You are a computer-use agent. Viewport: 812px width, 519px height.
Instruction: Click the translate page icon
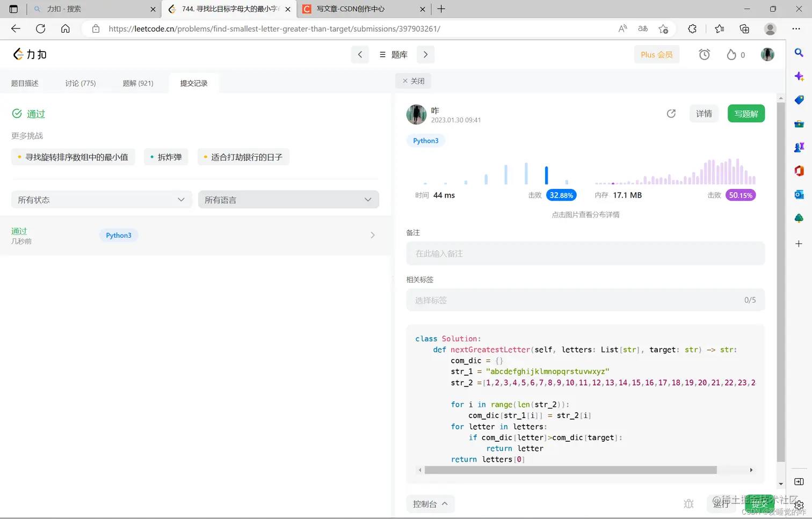(643, 29)
